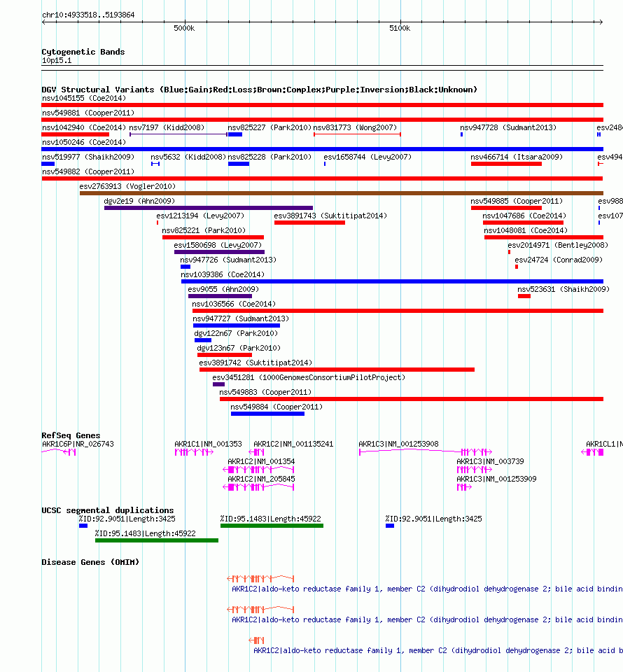Click nsv523631 (Shaikh2009) label

pyautogui.click(x=563, y=290)
